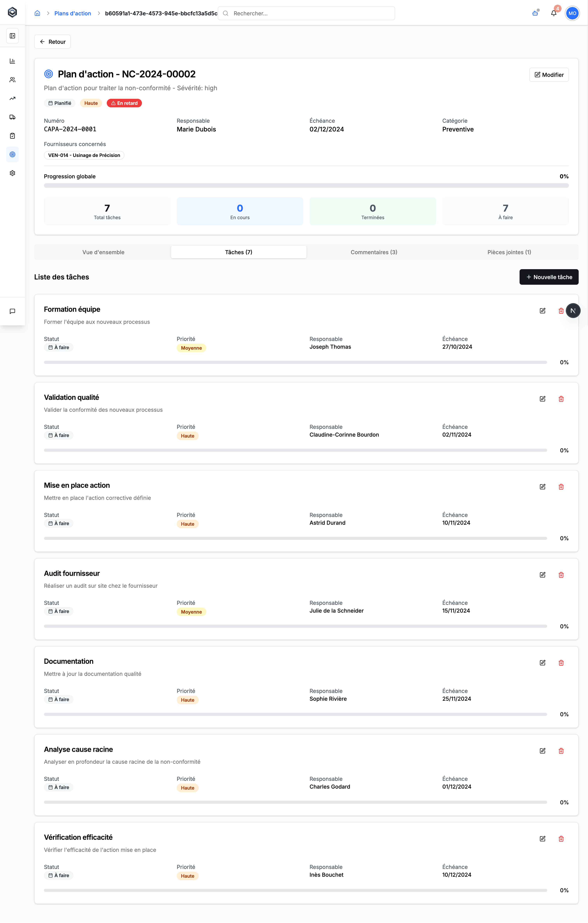This screenshot has height=923, width=588.
Task: Edit the Documentation task
Action: (x=542, y=663)
